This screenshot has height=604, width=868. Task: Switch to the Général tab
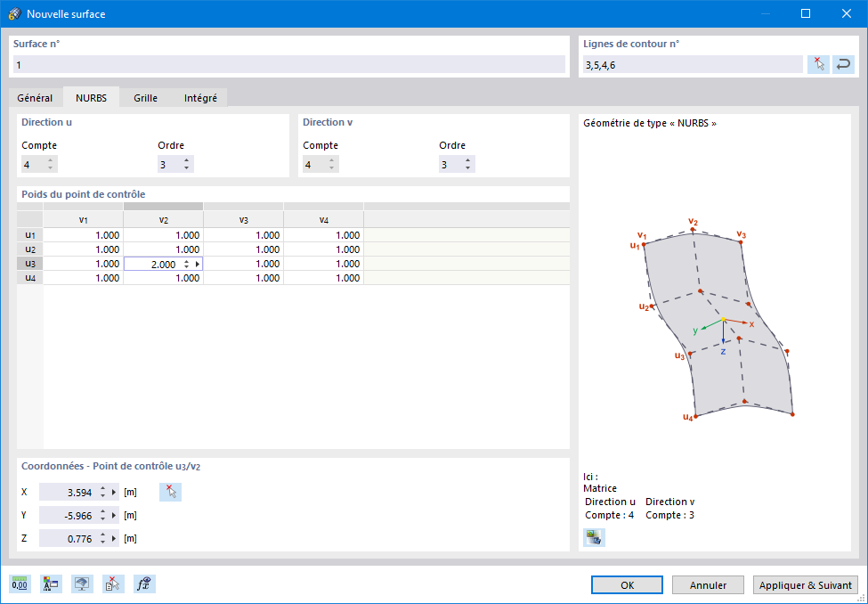35,98
